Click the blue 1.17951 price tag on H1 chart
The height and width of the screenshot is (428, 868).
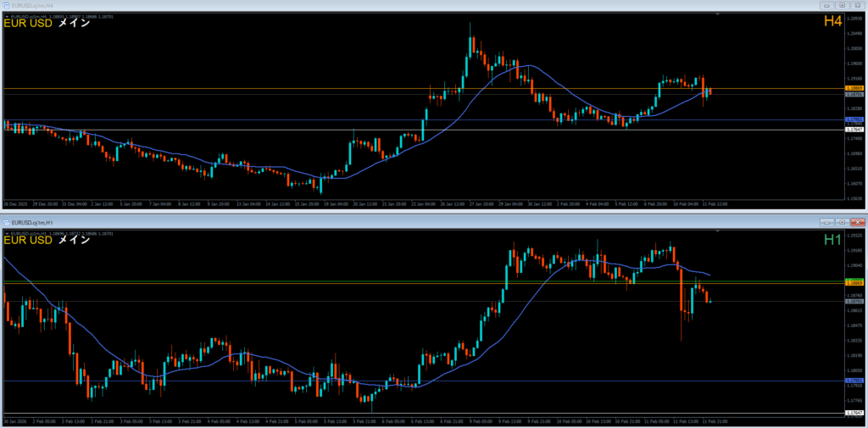tap(854, 381)
